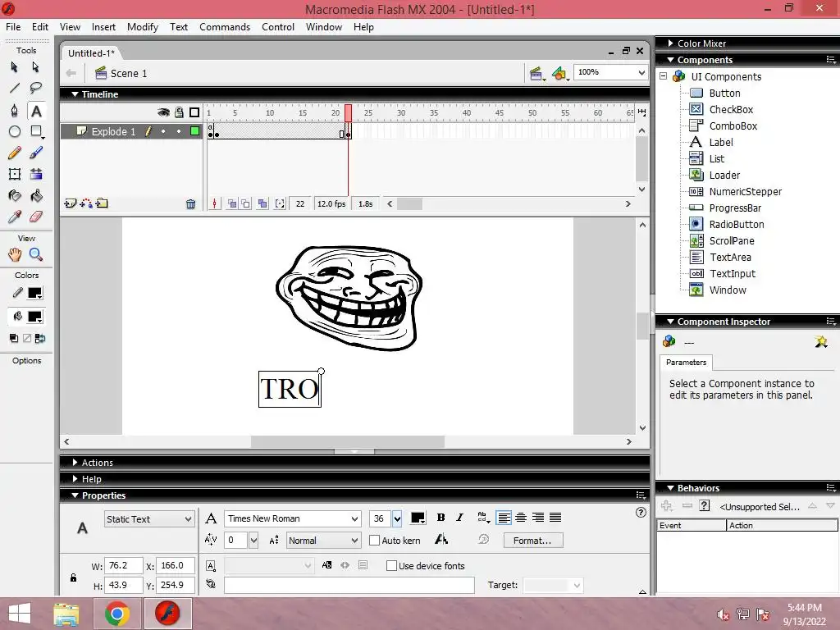Click the Add Motion Guide icon

click(85, 203)
